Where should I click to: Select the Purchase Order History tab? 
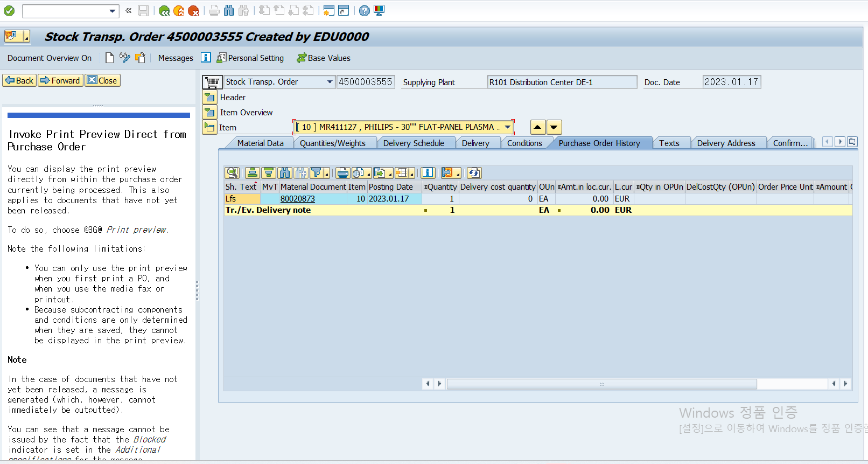click(x=599, y=143)
